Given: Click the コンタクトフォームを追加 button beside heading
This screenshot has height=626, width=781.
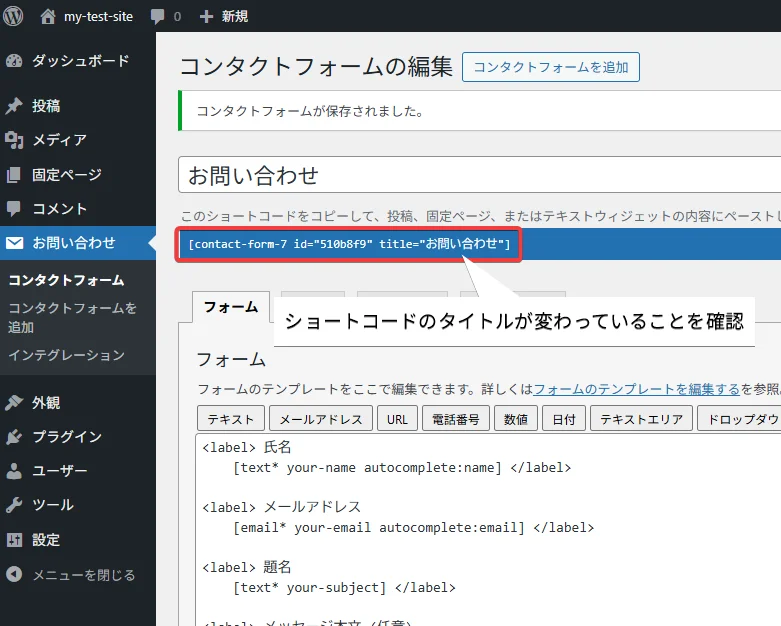Looking at the screenshot, I should click(x=550, y=67).
